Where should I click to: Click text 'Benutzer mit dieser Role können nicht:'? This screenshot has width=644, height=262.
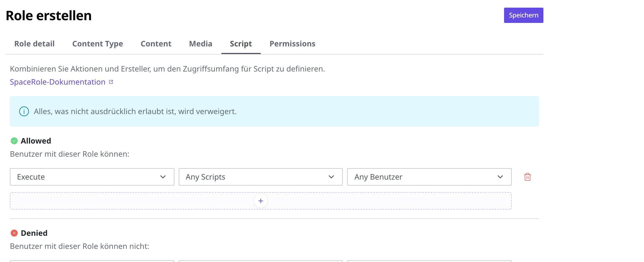click(80, 246)
